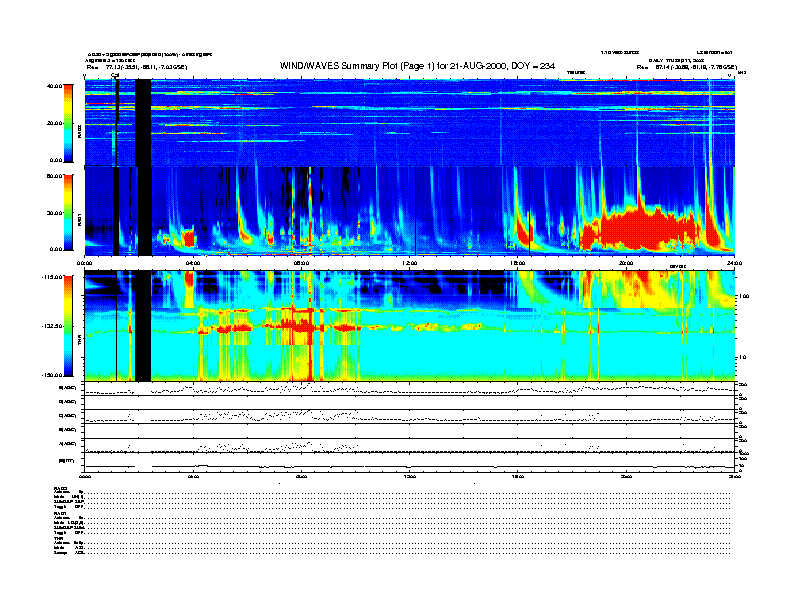The width and height of the screenshot is (792, 612).
Task: Click 12:00 on the spectrogram time axis
Action: (409, 263)
